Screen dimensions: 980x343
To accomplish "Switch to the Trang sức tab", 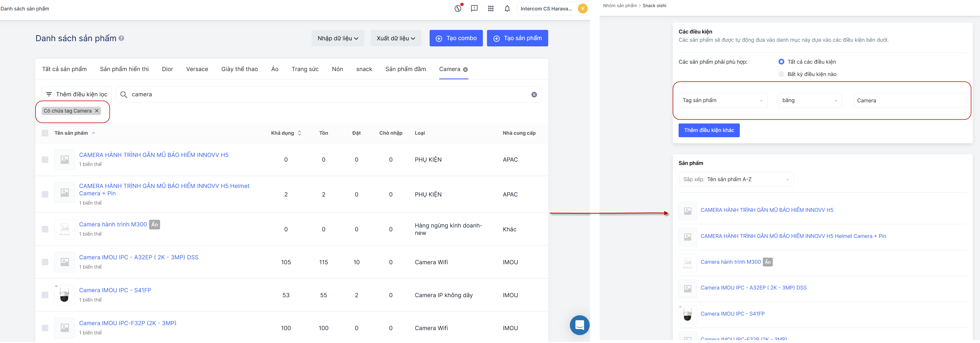I will (305, 69).
